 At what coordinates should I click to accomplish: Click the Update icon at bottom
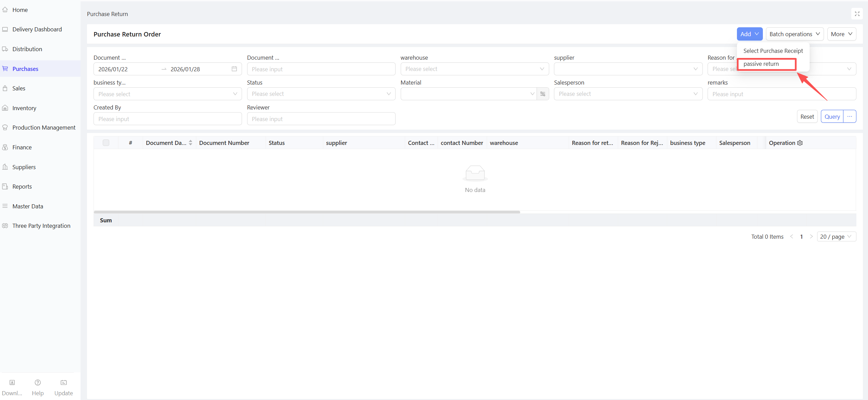coord(63,383)
